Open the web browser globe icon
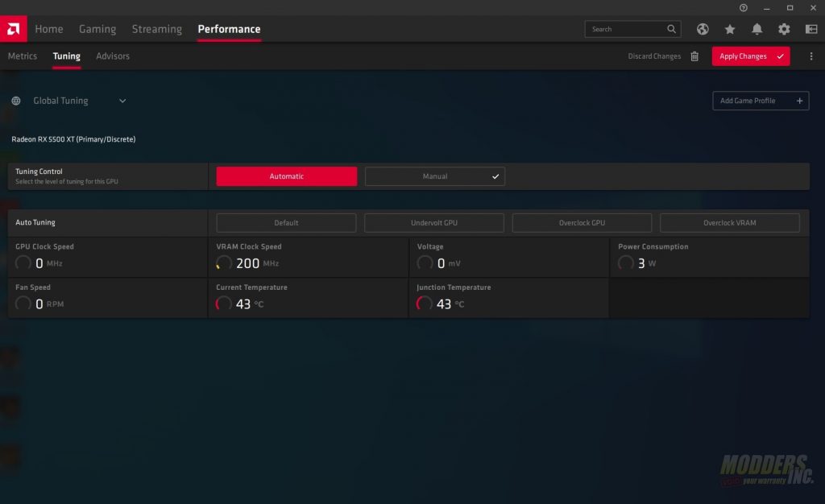825x504 pixels. coord(703,29)
